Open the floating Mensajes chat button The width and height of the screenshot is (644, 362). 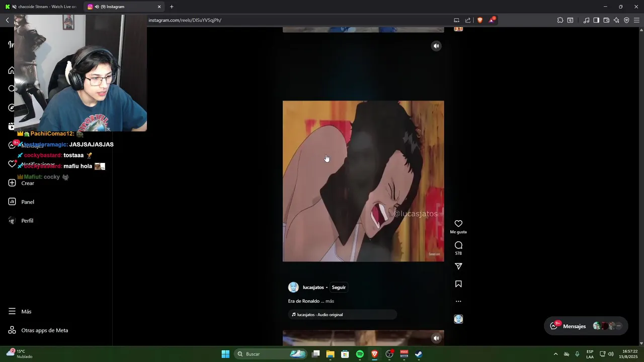point(586,326)
